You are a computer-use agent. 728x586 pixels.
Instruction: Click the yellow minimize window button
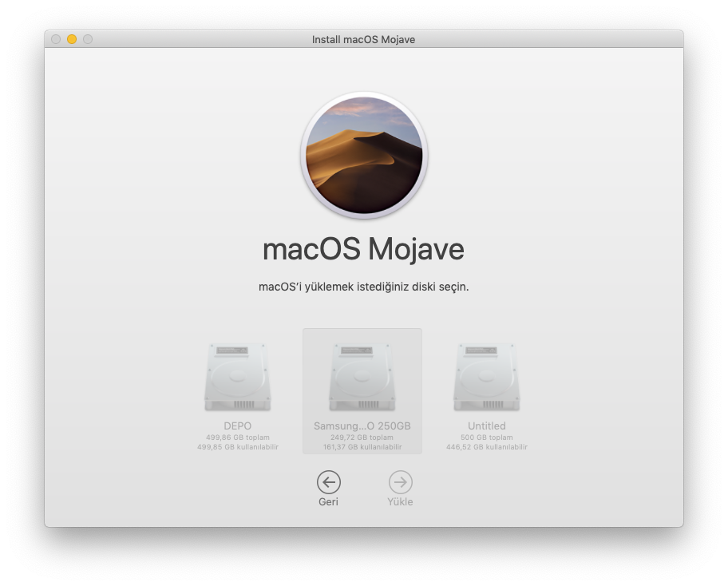[72, 39]
